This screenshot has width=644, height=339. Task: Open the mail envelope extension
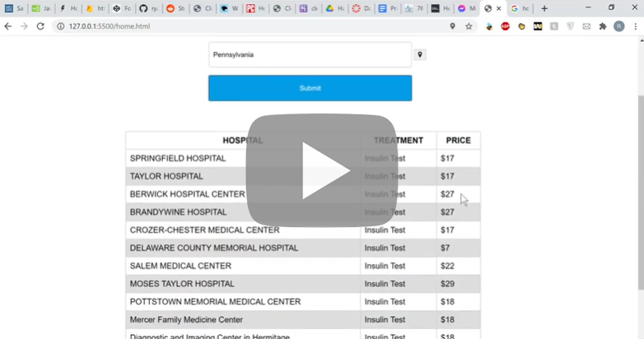(x=586, y=26)
